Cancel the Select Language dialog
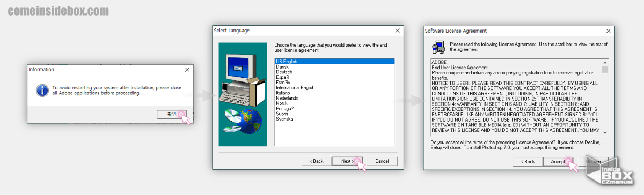 pos(382,161)
